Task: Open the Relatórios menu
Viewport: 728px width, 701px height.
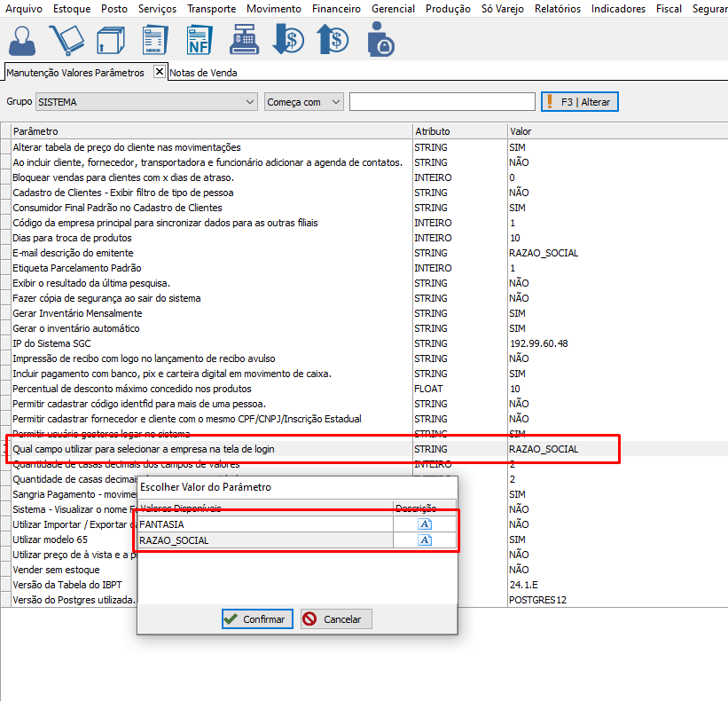Action: (558, 9)
